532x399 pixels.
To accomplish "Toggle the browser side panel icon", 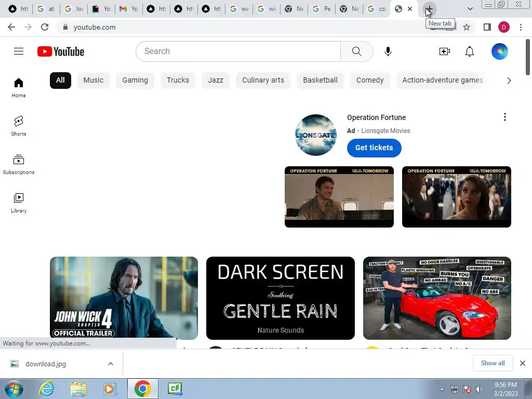I will point(487,27).
